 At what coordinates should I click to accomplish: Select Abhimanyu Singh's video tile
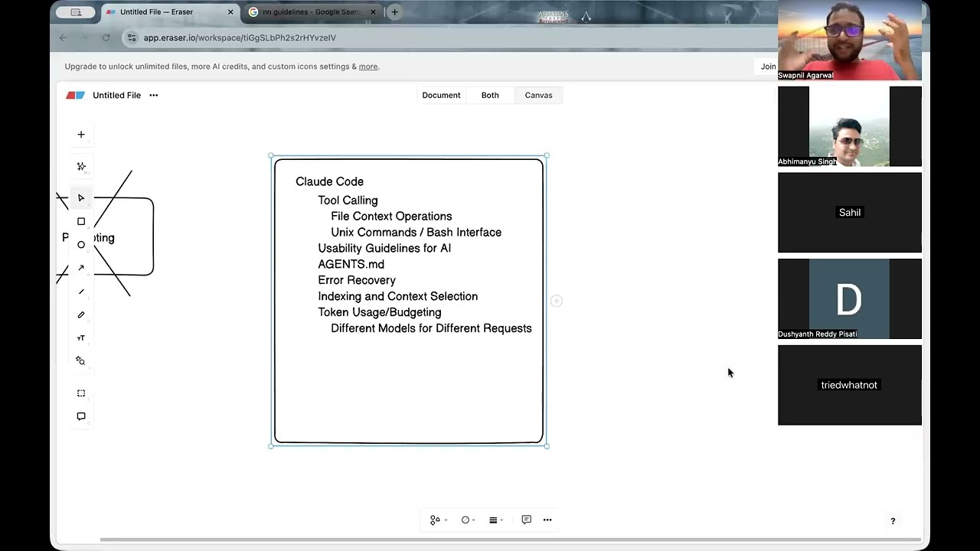[850, 126]
